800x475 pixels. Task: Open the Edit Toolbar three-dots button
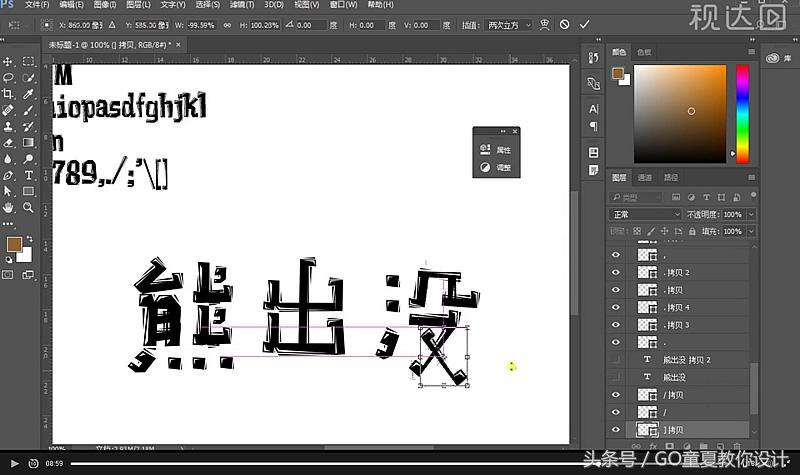(x=8, y=223)
